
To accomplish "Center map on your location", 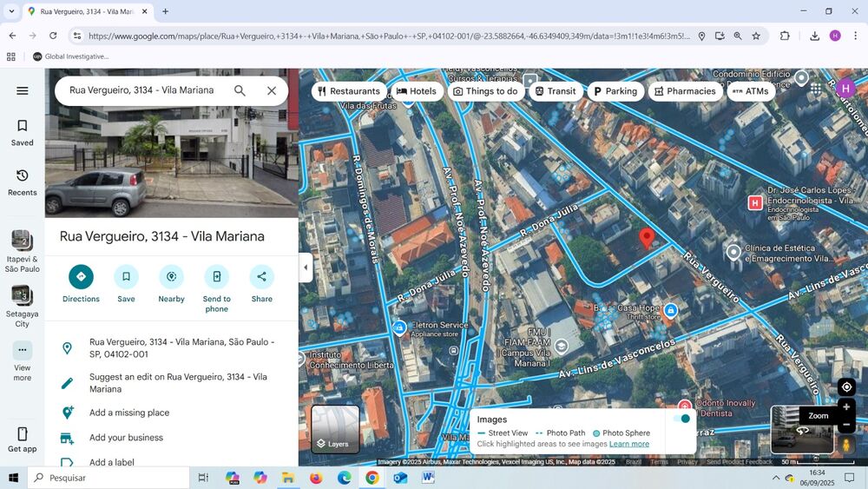I will (x=846, y=387).
